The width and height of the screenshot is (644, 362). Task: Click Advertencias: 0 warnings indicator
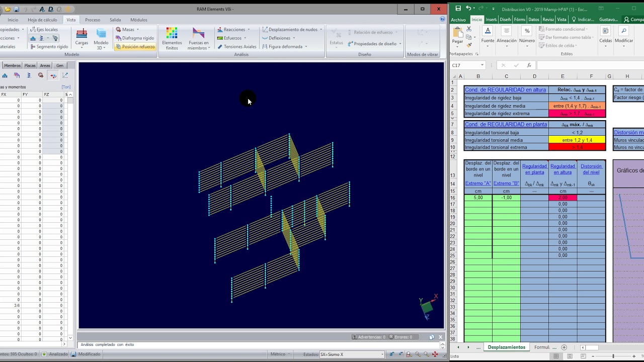[369, 337]
